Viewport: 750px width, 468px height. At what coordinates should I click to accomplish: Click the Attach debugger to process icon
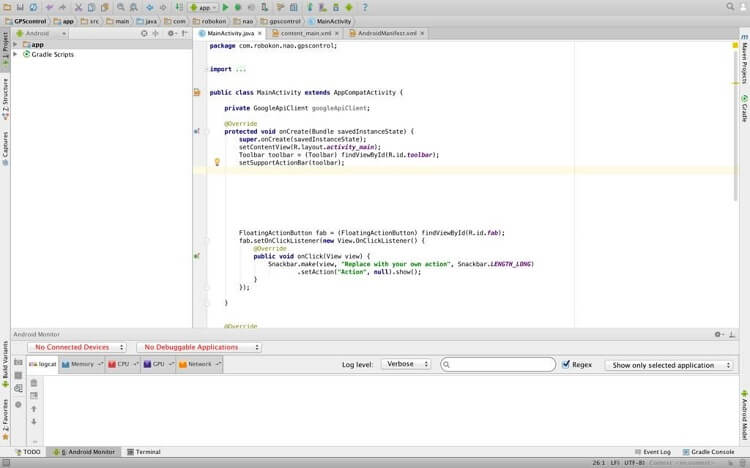(x=265, y=7)
